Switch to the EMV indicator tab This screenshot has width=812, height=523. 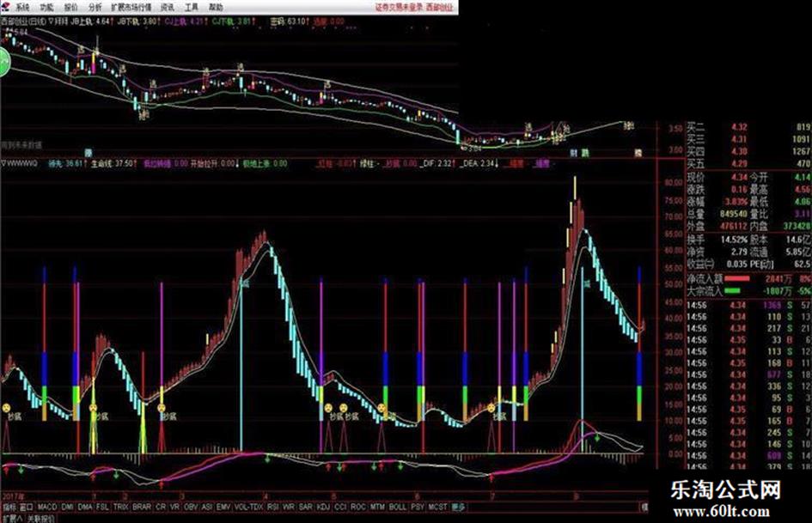[x=223, y=507]
